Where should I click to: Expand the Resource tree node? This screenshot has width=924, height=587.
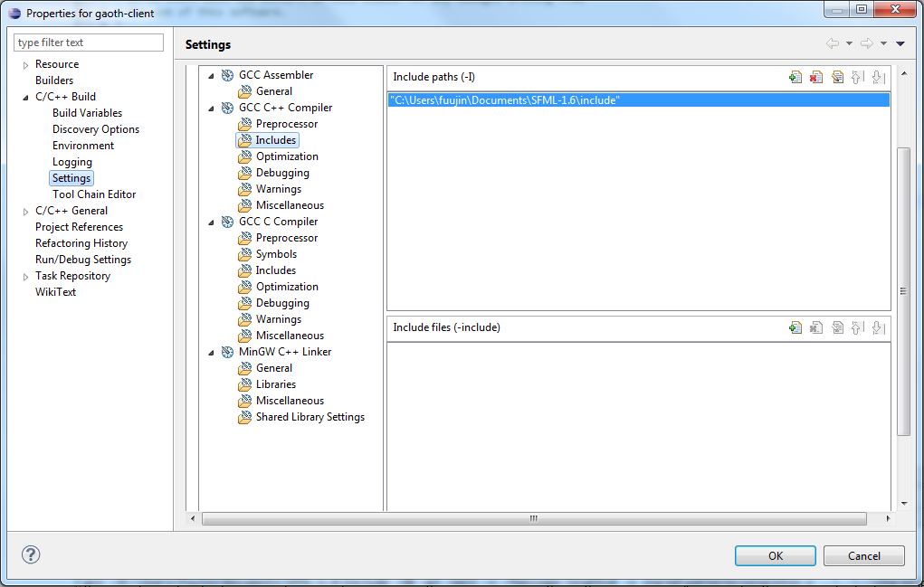click(25, 65)
